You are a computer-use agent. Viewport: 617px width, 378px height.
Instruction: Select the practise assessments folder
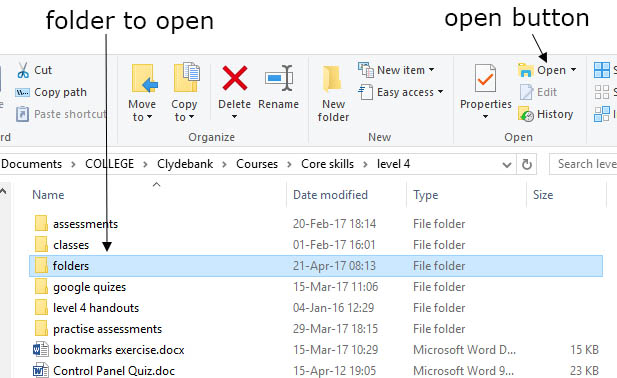tap(107, 329)
